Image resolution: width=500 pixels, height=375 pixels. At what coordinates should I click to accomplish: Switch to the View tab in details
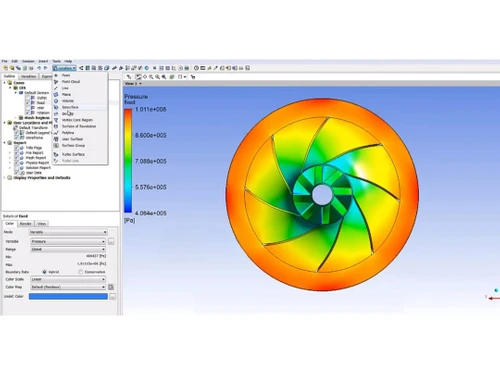point(41,224)
